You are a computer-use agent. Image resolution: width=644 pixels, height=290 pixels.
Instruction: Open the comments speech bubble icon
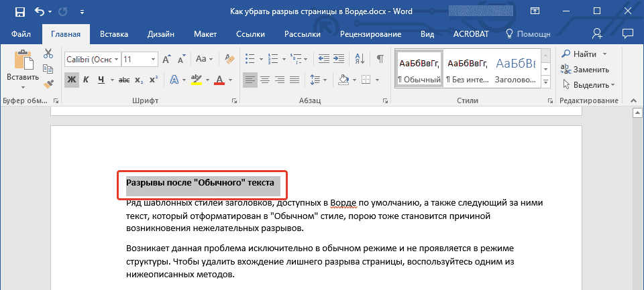point(627,33)
